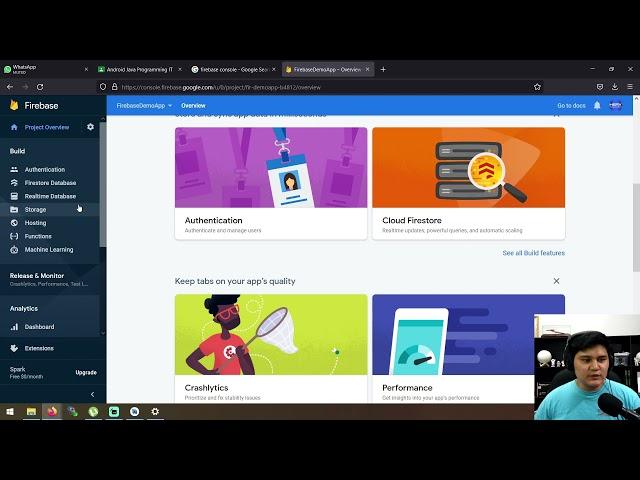Image resolution: width=640 pixels, height=480 pixels.
Task: Open a new browser tab
Action: [383, 69]
